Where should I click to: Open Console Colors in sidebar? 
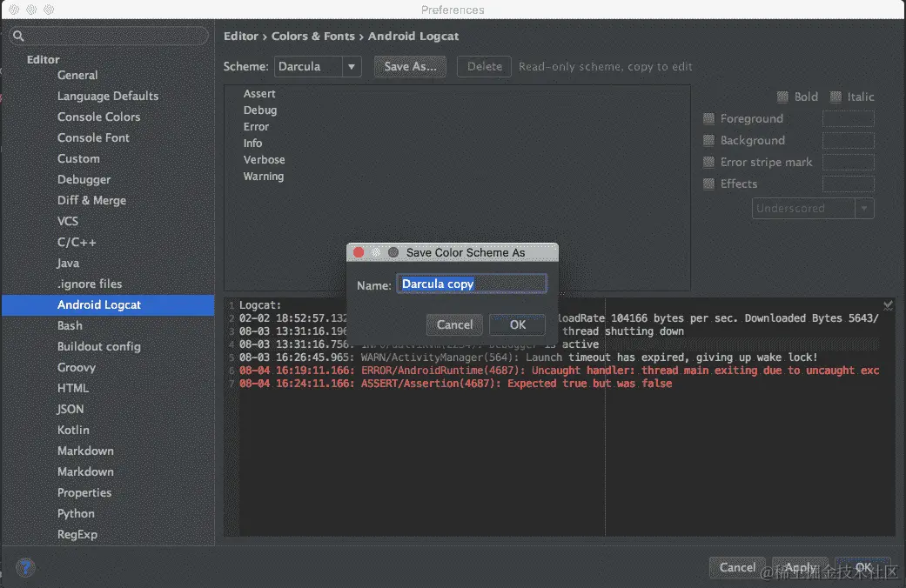99,117
